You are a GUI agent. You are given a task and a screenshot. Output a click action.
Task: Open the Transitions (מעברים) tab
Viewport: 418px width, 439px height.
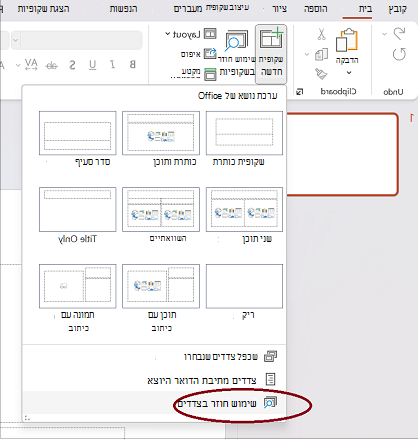pos(188,9)
